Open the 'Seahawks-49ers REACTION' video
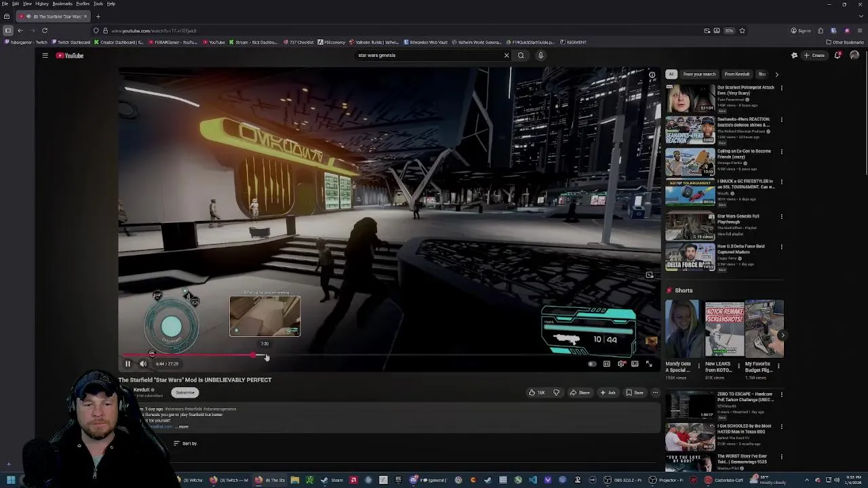Screen dimensions: 868x488 coord(690,130)
